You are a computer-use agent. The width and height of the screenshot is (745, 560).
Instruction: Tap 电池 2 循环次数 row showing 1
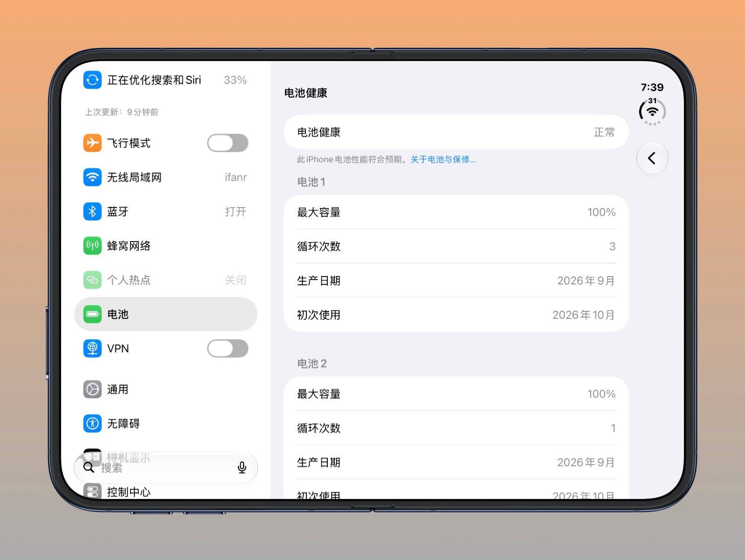[x=456, y=428]
